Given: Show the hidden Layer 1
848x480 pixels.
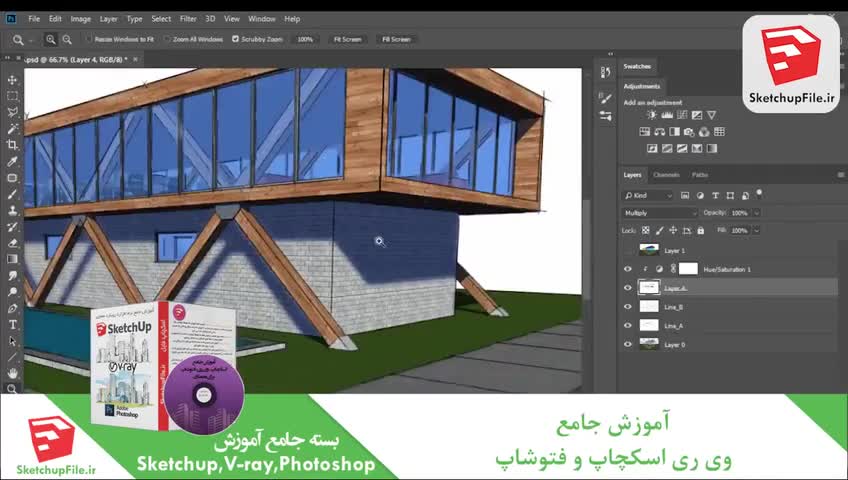Looking at the screenshot, I should pos(627,250).
